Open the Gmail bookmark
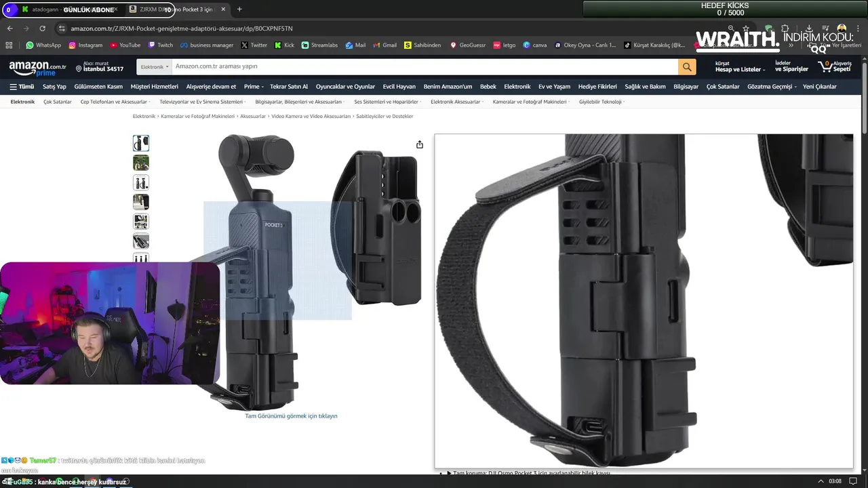This screenshot has height=488, width=868. tap(385, 45)
